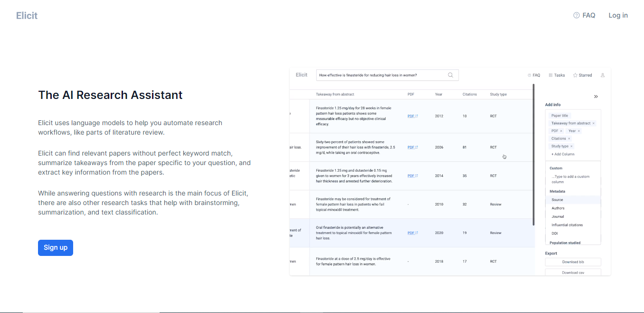Click the 'Paper title' tag in Add info
The width and height of the screenshot is (644, 313).
559,116
